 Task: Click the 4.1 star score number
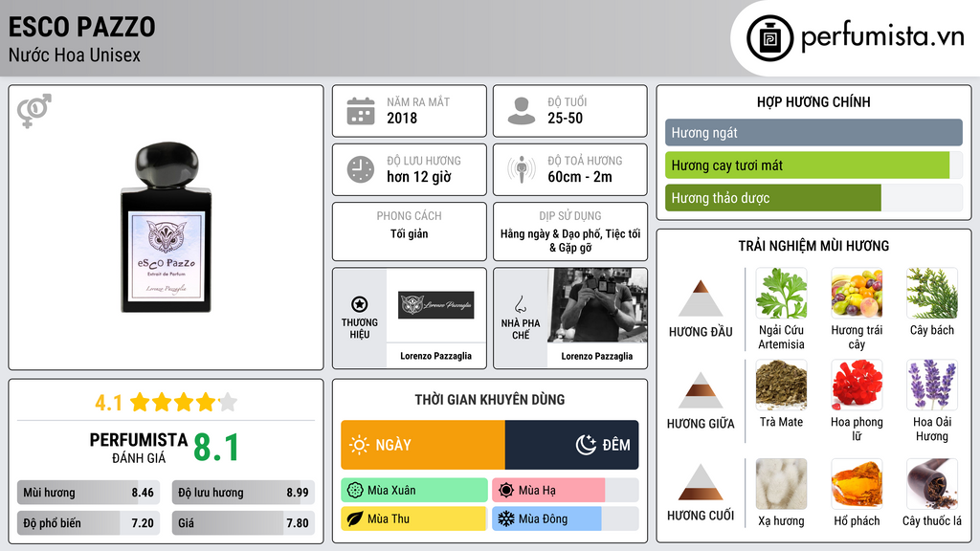[109, 403]
